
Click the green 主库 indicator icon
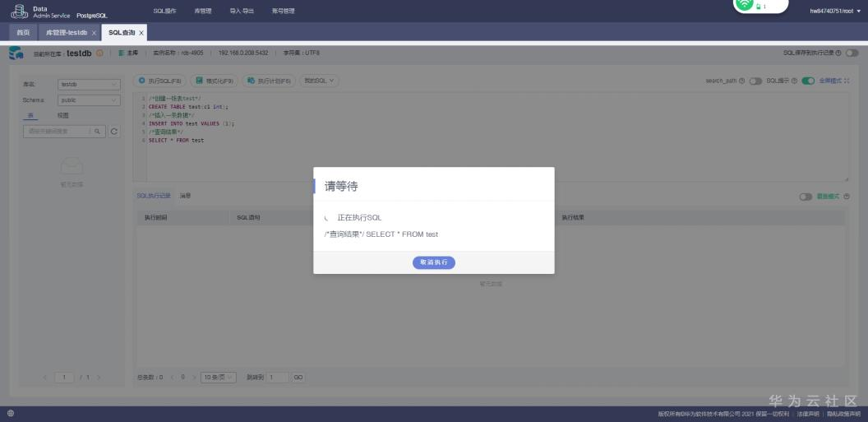121,53
